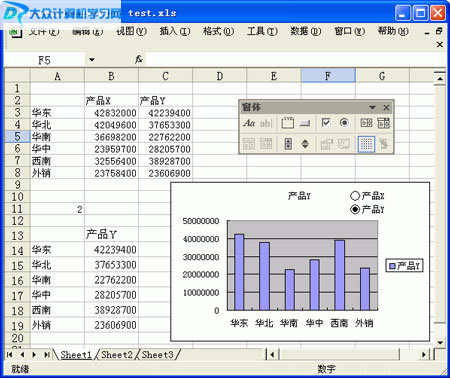Select the Scroll Bar control in the 窗体 toolbar
This screenshot has height=378, width=450.
pos(288,144)
